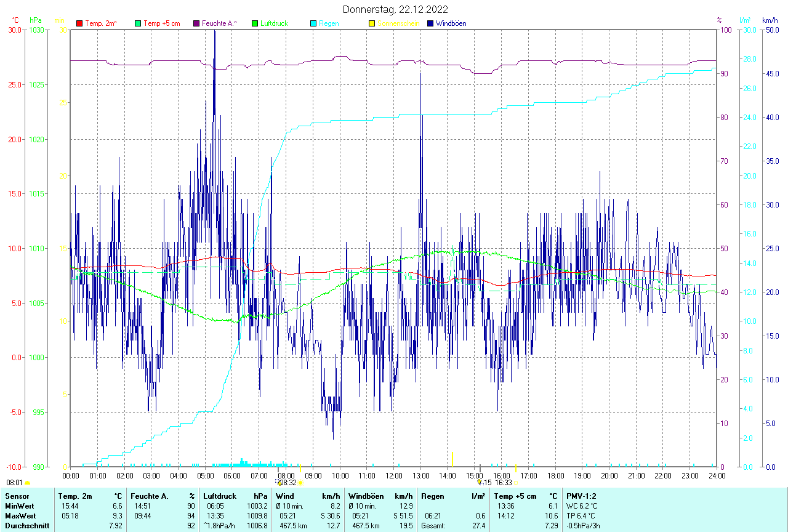Click the red Temp. 2m legend swatch
This screenshot has width=788, height=532.
click(79, 23)
